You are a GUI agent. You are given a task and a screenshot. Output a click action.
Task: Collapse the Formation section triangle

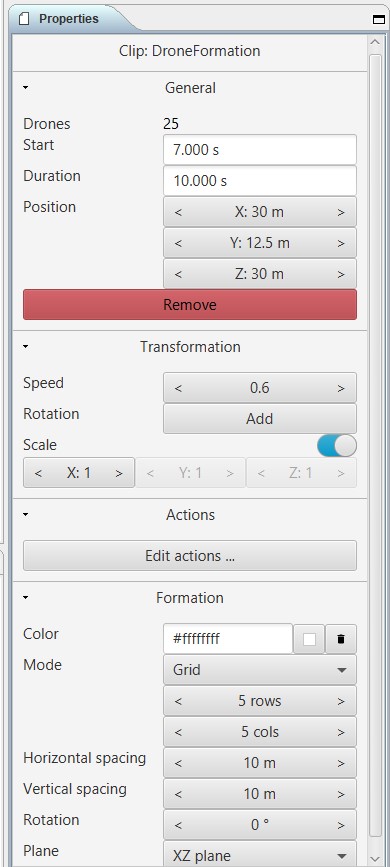point(26,598)
